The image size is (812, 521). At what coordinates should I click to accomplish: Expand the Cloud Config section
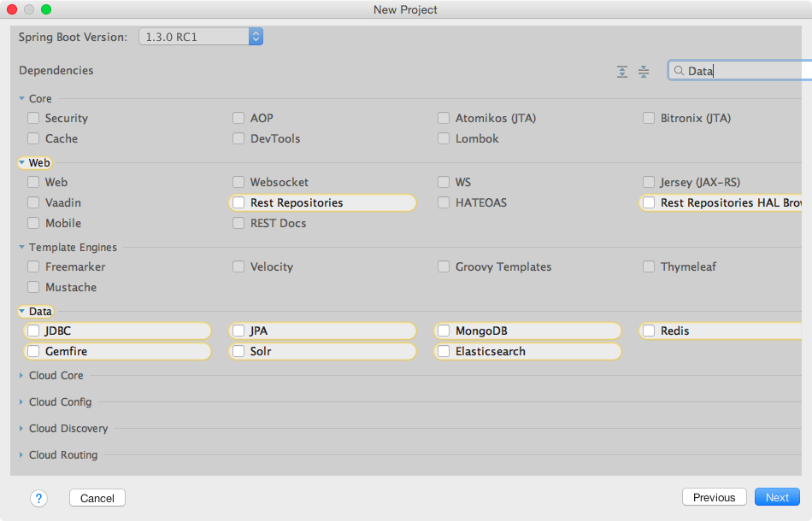click(x=21, y=402)
